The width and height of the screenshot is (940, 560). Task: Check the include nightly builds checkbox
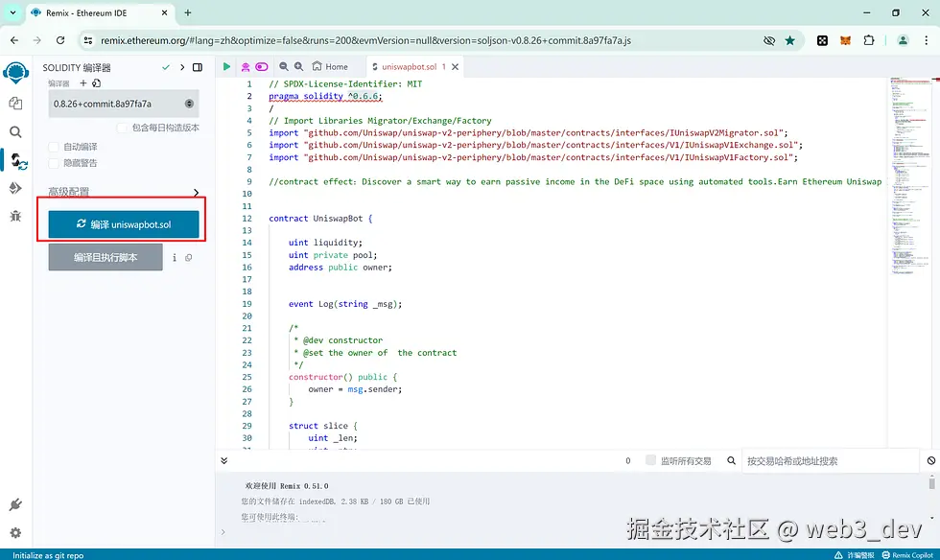122,128
